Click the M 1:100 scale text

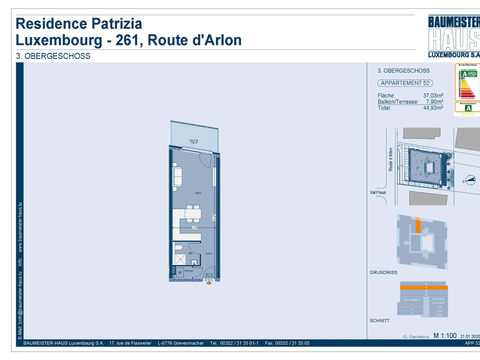point(445,335)
